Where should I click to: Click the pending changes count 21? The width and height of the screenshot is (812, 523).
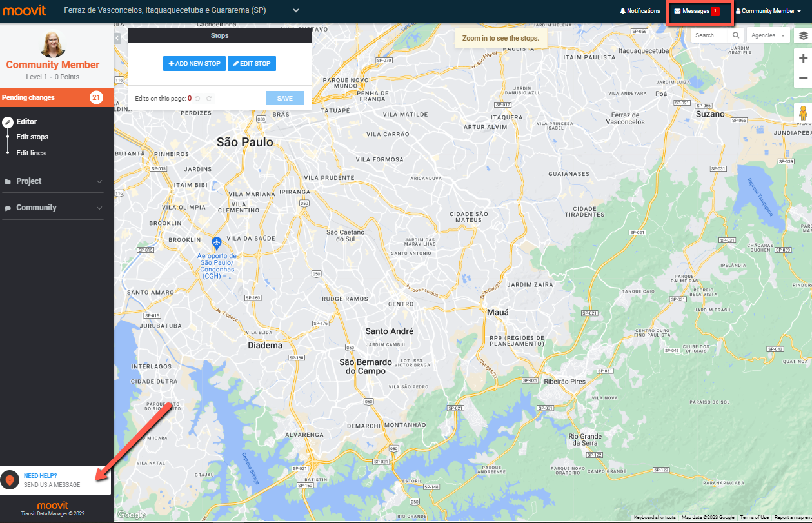(96, 97)
